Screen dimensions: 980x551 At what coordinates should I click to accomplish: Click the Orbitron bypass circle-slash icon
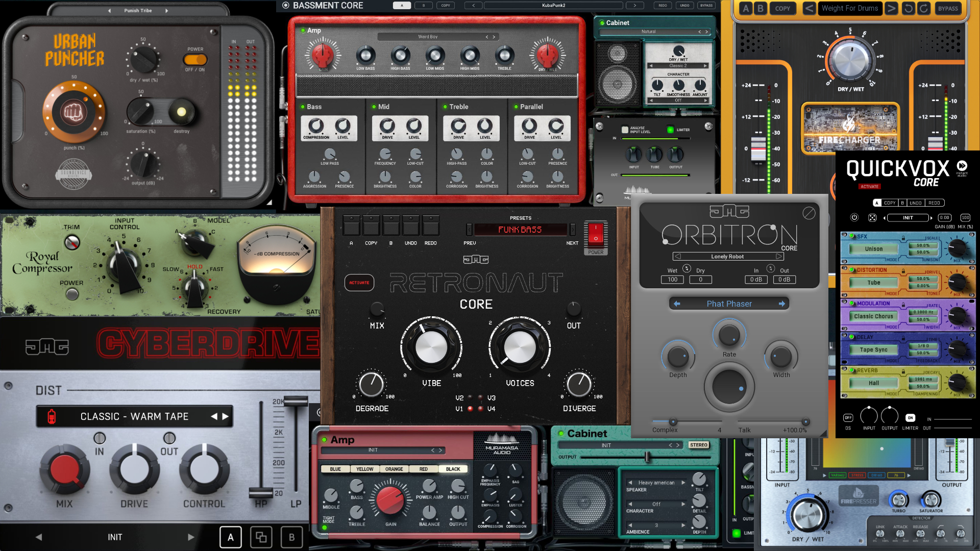808,213
